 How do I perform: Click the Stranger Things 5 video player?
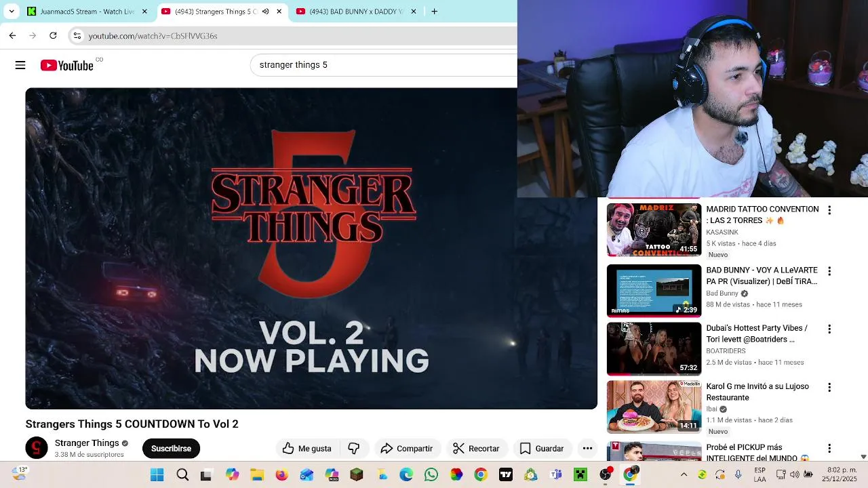click(x=311, y=248)
